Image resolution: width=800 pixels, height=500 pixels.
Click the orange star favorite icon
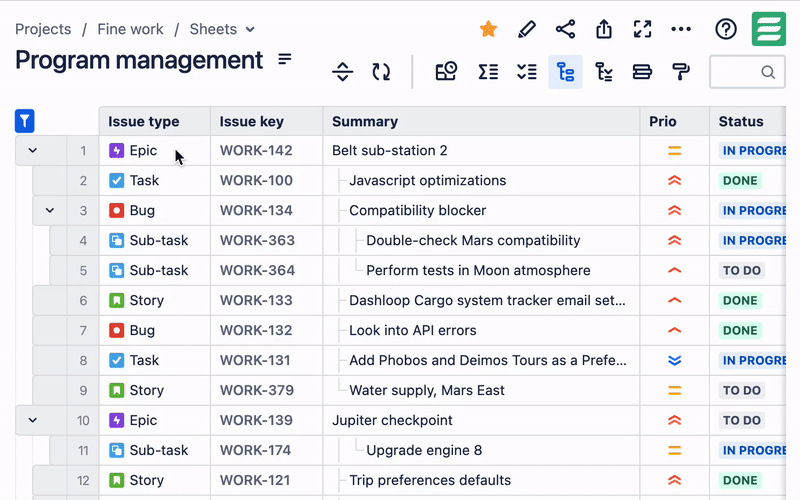[x=488, y=29]
